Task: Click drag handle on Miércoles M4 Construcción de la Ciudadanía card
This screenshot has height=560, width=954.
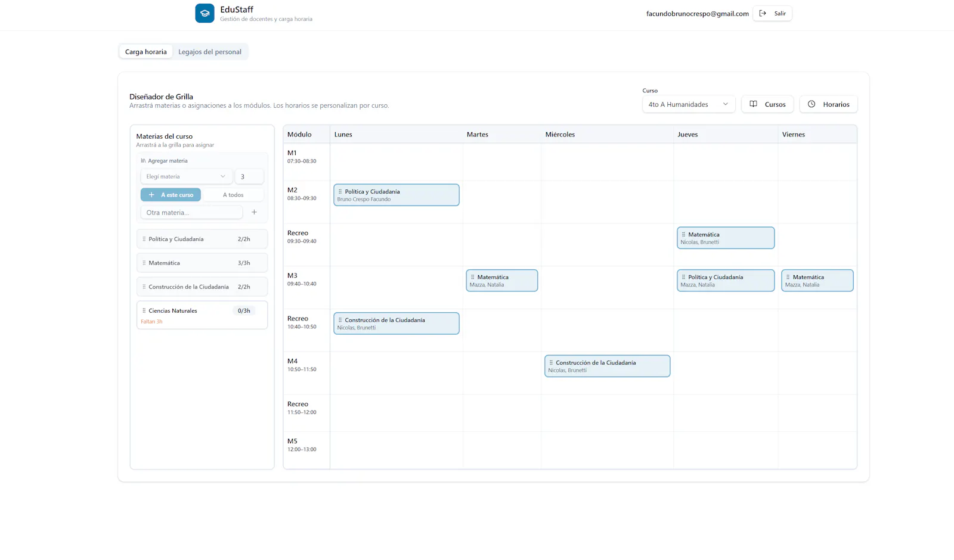Action: (x=551, y=363)
